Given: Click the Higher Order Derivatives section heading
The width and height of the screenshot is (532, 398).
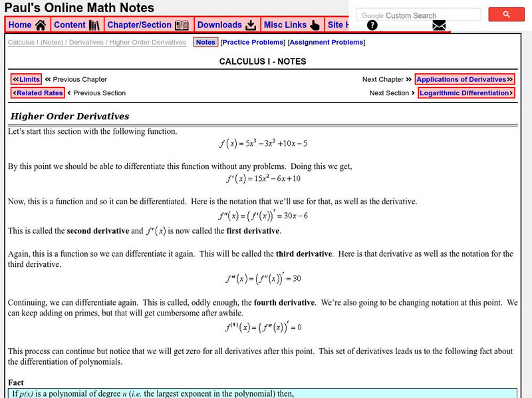Looking at the screenshot, I should point(70,116).
